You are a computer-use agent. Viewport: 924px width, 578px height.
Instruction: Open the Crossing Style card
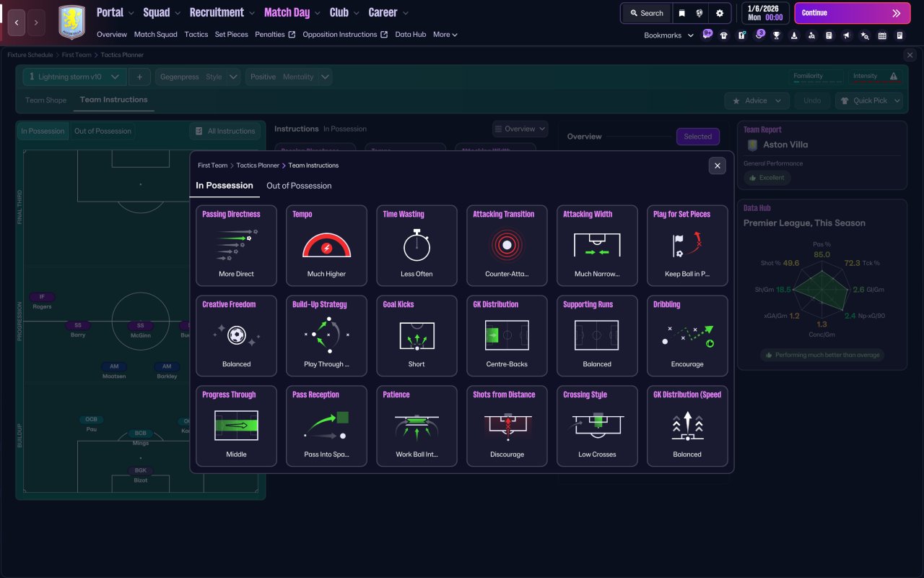(597, 426)
